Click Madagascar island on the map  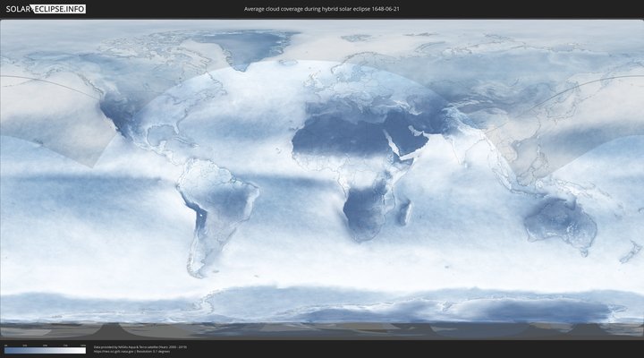point(407,213)
